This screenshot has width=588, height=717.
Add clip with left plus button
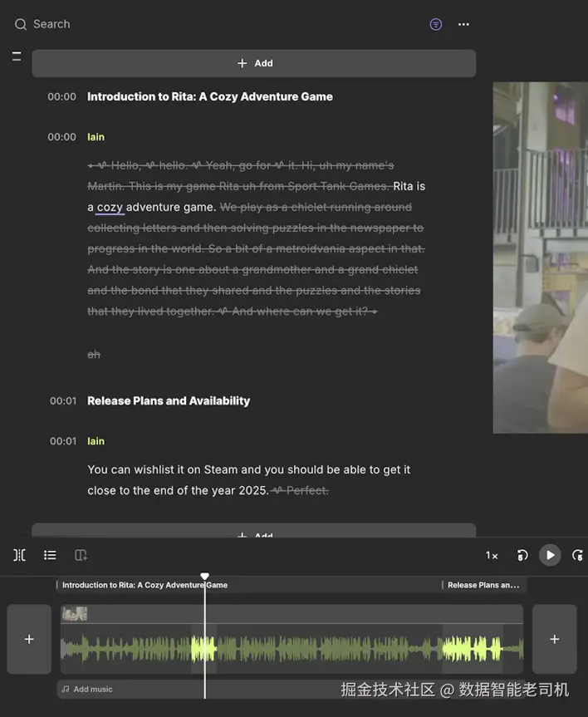point(29,639)
